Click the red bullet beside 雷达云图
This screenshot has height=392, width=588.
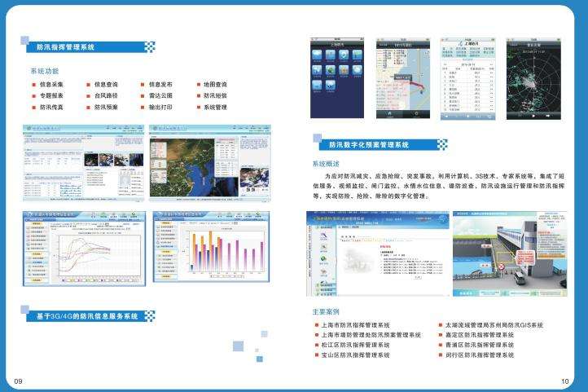[143, 95]
